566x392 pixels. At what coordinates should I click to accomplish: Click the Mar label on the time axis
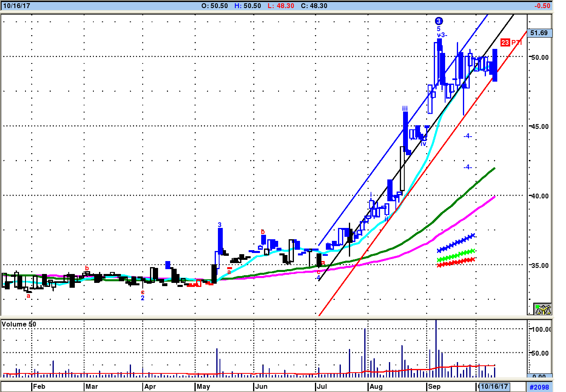point(92,387)
